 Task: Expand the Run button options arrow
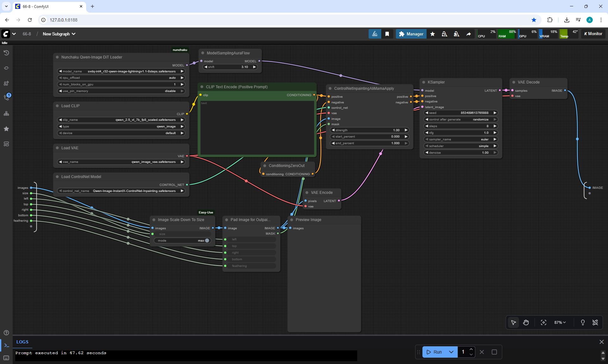click(451, 352)
